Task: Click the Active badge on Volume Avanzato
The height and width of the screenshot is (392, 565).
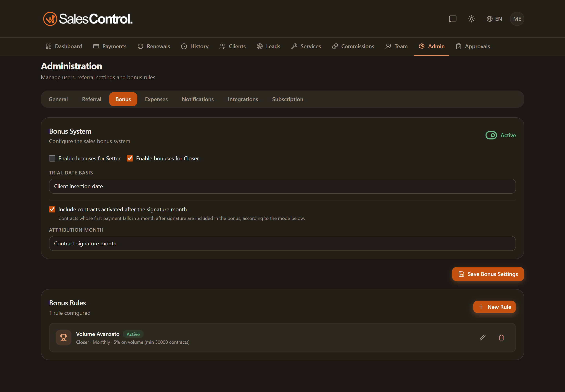Action: pos(133,334)
